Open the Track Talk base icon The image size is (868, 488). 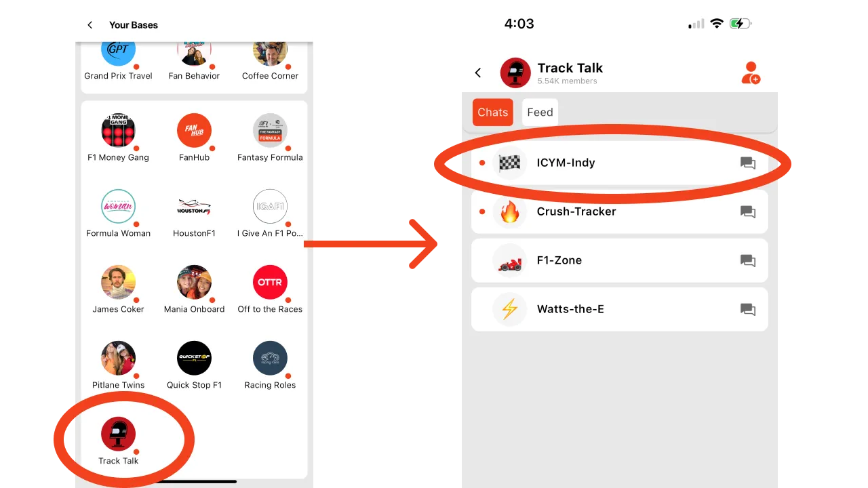click(x=118, y=434)
